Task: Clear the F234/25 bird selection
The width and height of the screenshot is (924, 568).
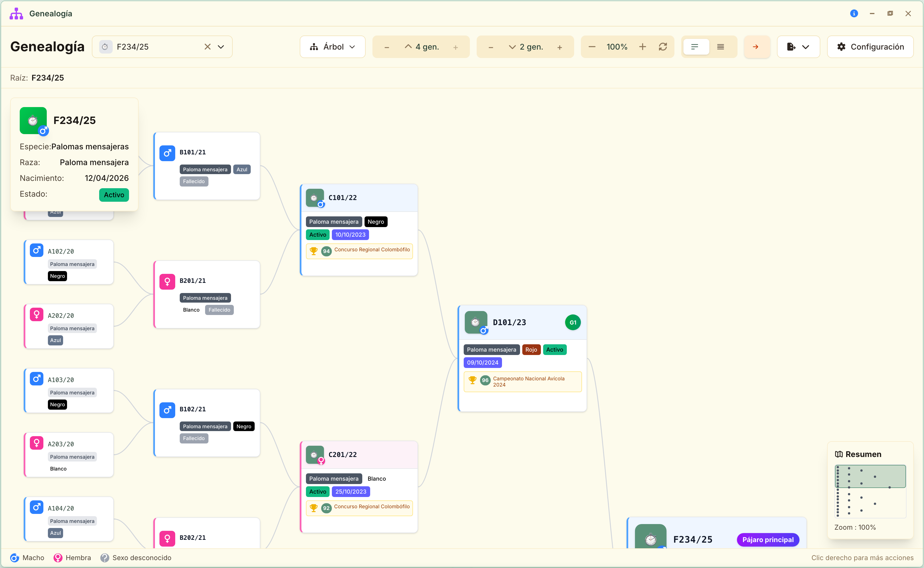Action: (x=207, y=46)
